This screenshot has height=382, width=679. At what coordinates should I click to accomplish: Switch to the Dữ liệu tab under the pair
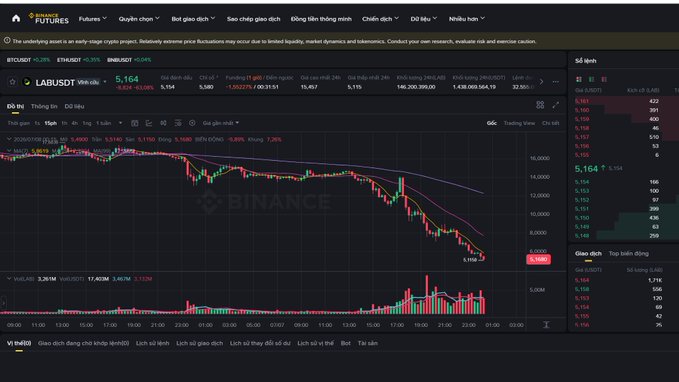point(74,106)
